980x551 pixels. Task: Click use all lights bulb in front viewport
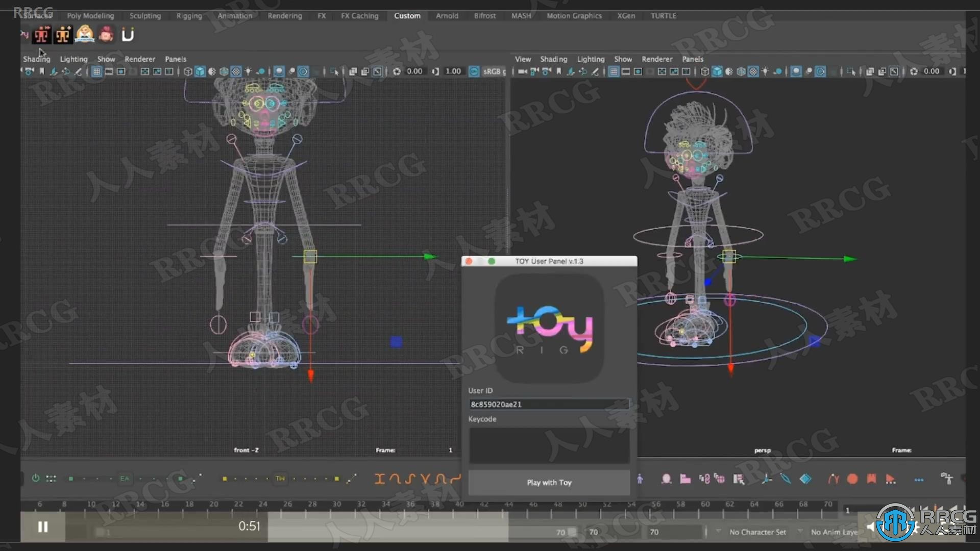point(248,71)
